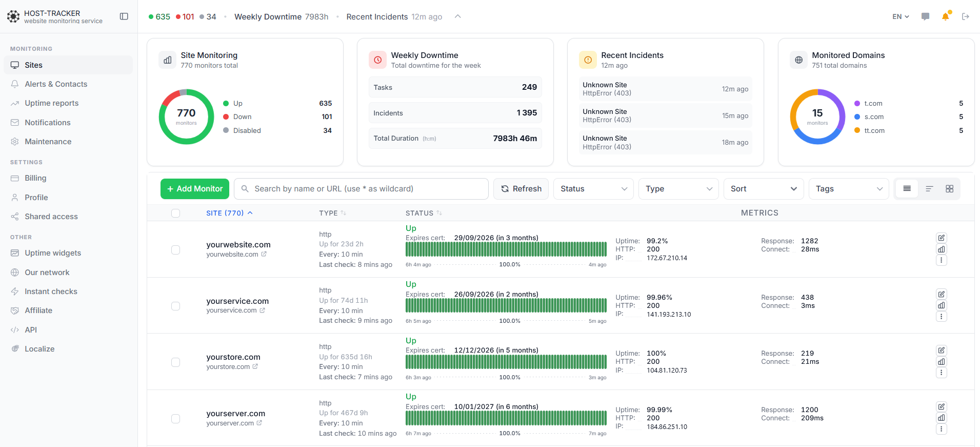Click the Refresh button
Image resolution: width=980 pixels, height=447 pixels.
click(521, 189)
